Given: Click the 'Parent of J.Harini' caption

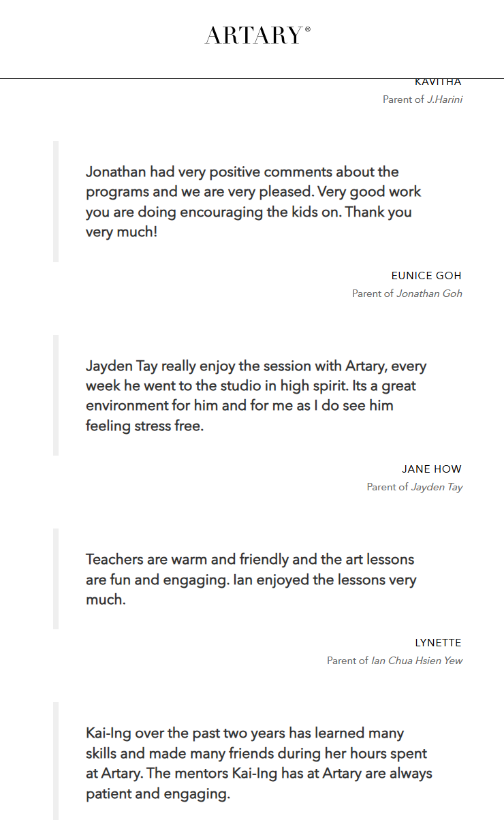Looking at the screenshot, I should (422, 99).
